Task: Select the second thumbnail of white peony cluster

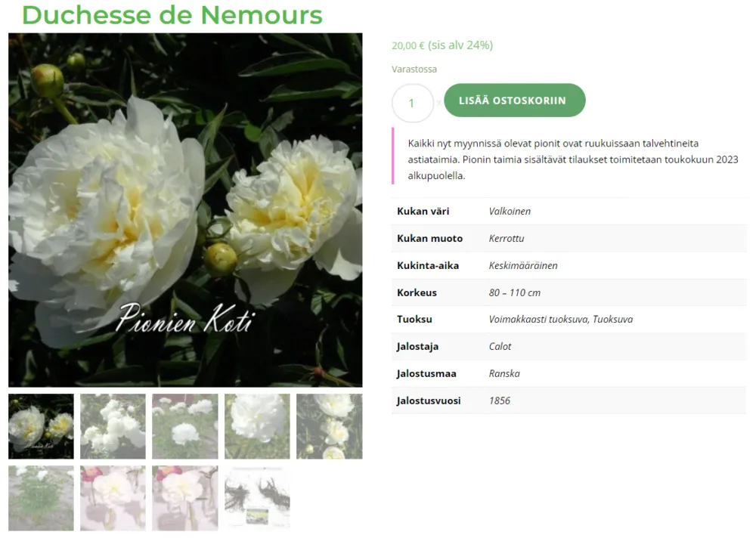Action: click(x=113, y=426)
